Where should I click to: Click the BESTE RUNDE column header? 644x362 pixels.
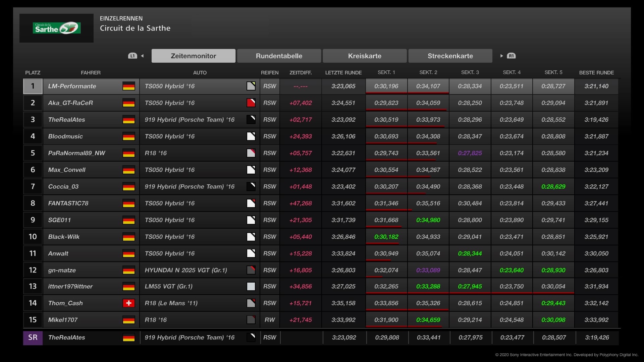(596, 73)
